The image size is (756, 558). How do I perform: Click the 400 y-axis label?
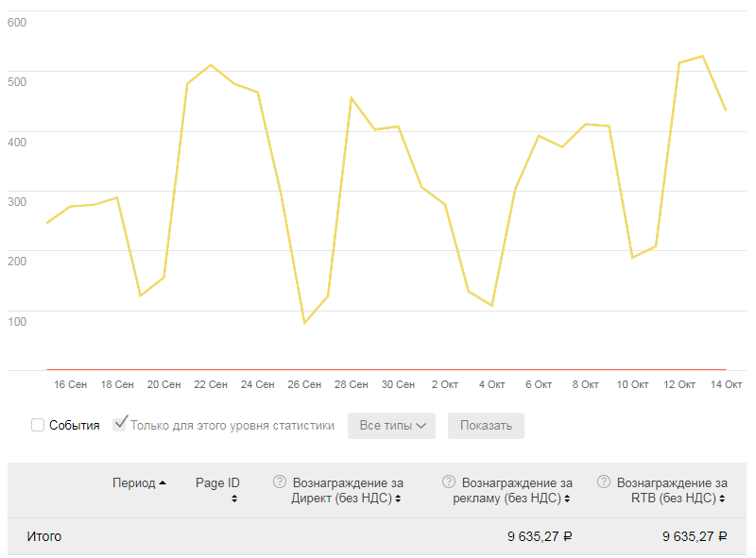[x=17, y=143]
